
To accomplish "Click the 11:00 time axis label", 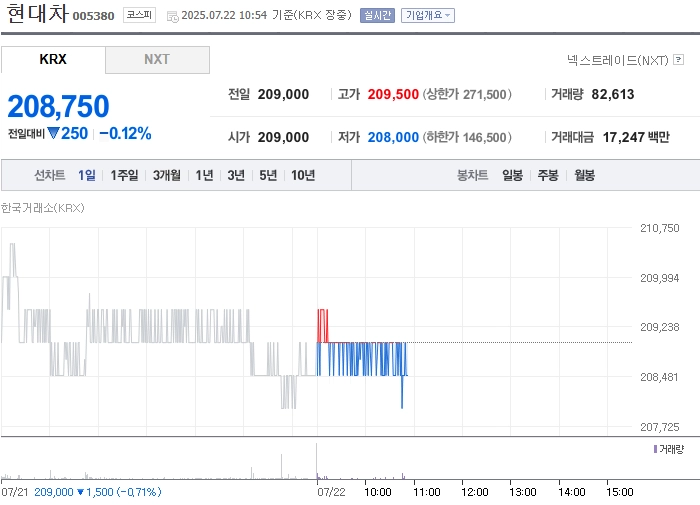I will [x=427, y=492].
